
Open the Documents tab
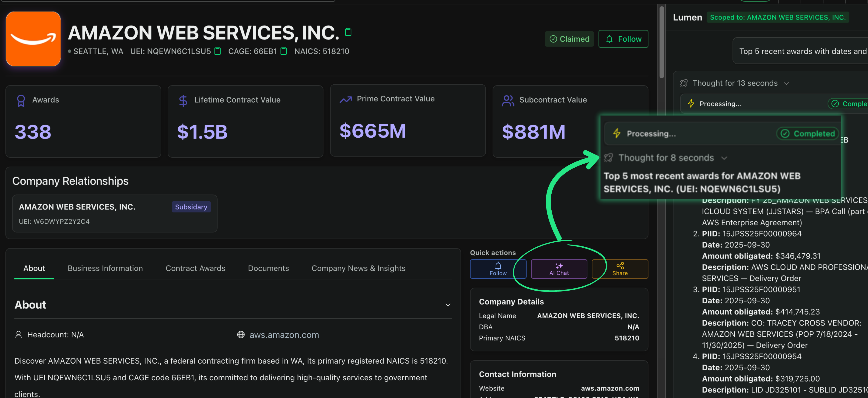(268, 268)
